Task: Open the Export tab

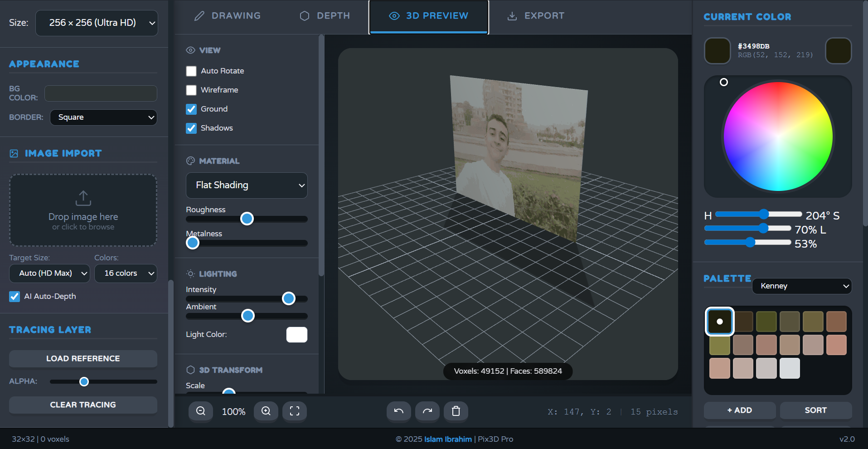Action: 536,16
